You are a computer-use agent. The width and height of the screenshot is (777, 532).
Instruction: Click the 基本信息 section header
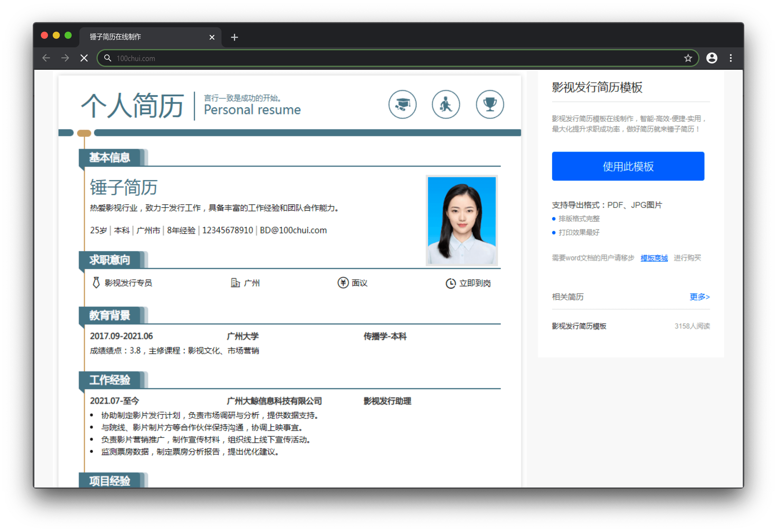pos(110,157)
